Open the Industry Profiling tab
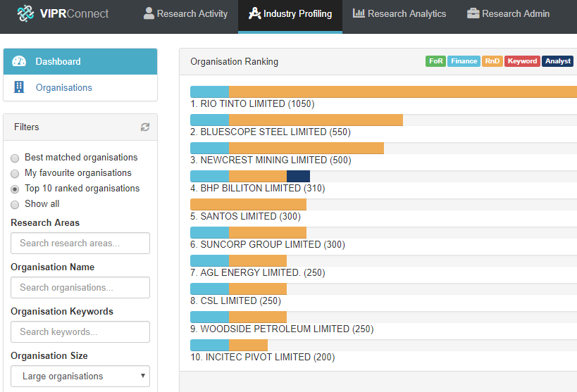The height and width of the screenshot is (392, 577). 290,17
